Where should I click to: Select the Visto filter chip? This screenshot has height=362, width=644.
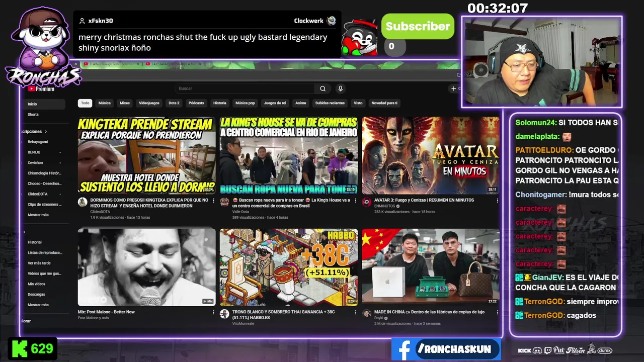(358, 103)
